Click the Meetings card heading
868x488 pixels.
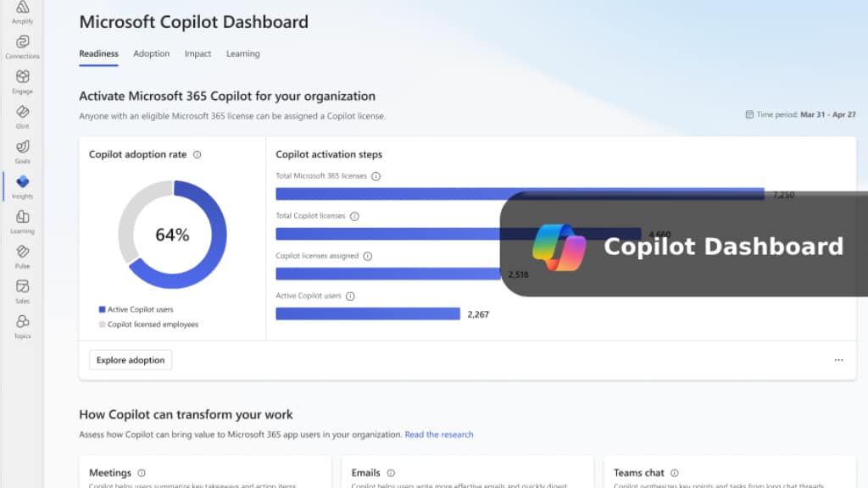pos(110,473)
